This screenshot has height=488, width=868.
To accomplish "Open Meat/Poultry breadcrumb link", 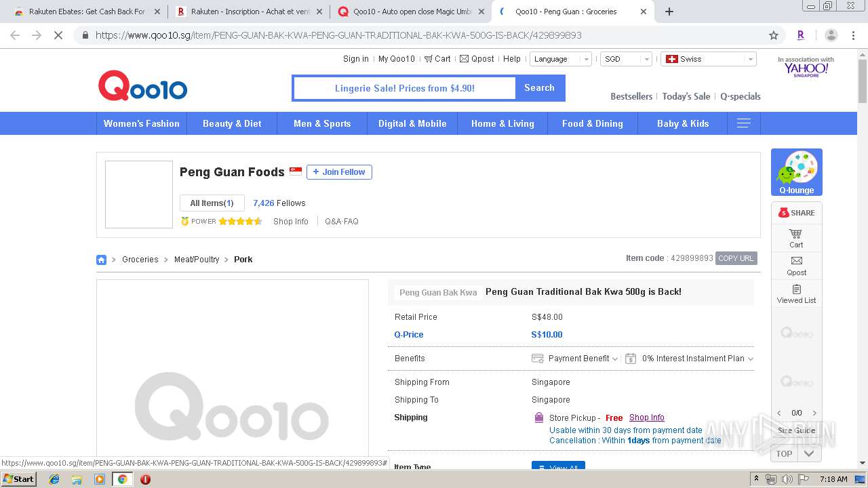I will coord(197,260).
